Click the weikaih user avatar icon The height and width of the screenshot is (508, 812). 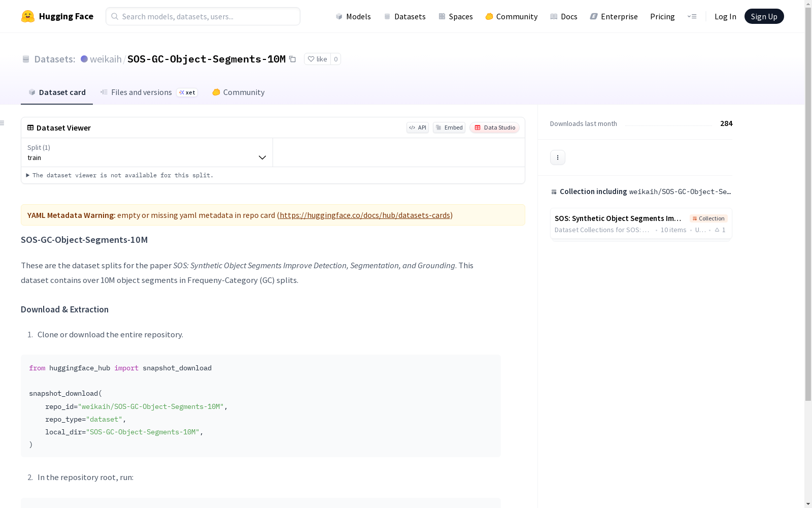pyautogui.click(x=84, y=59)
